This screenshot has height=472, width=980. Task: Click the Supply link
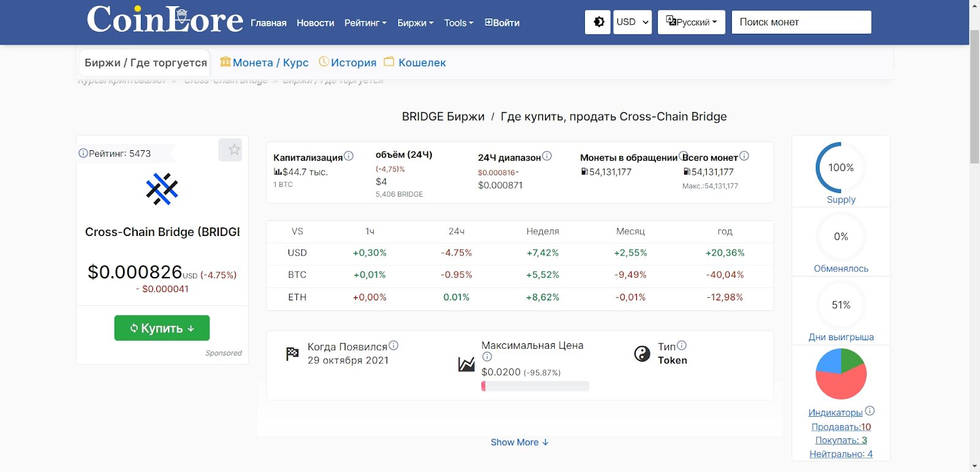tap(841, 200)
